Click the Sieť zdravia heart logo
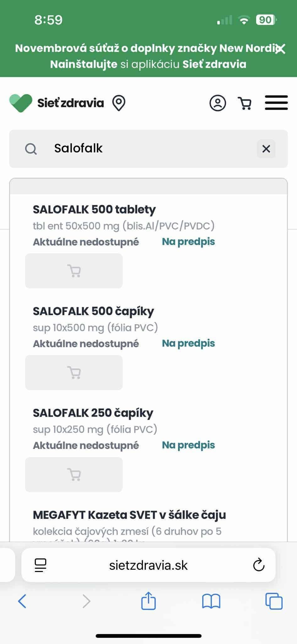Image resolution: width=297 pixels, height=644 pixels. click(x=21, y=103)
